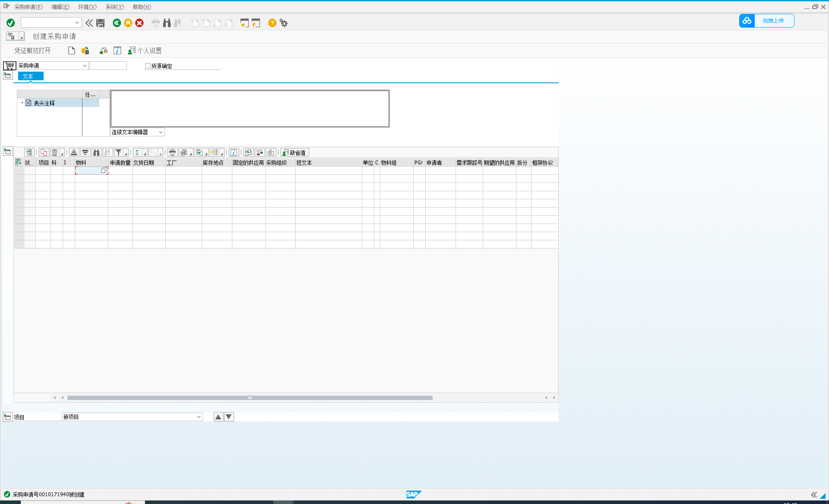This screenshot has height=504, width=829.
Task: Click the summation total icon
Action: coord(137,152)
